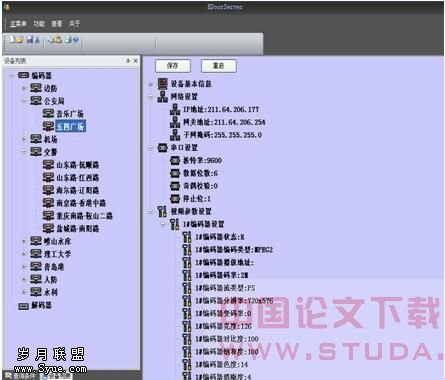Screen dimensions: 445x380
Task: Expand the 设备基本信息 section
Action: coord(151,84)
